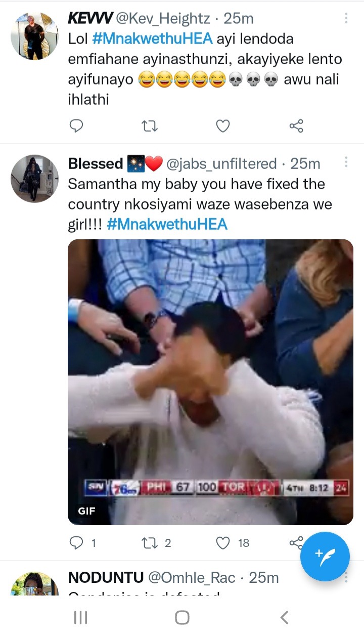Share KEVVV's tweet
Screen dimensions: 364x638
pos(296,125)
